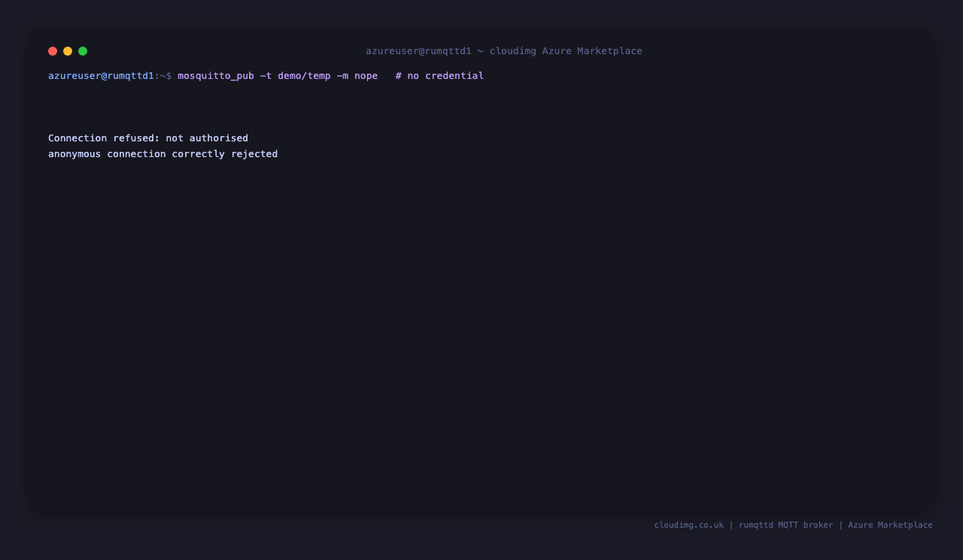Image resolution: width=963 pixels, height=560 pixels.
Task: Click the 'mosquitto_pub' command word
Action: click(216, 76)
